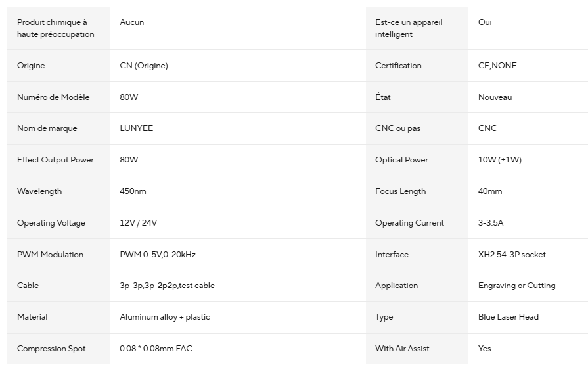Click the 'Aluminum alloy + plastic' material value
Image resolution: width=588 pixels, height=373 pixels.
pos(164,317)
